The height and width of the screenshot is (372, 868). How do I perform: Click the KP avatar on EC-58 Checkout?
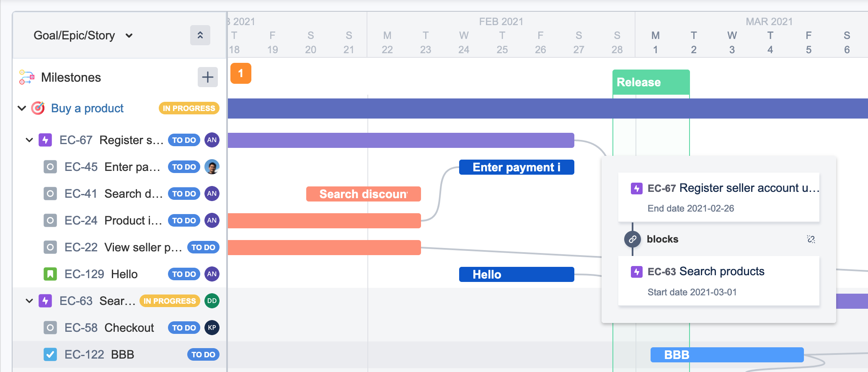(212, 328)
